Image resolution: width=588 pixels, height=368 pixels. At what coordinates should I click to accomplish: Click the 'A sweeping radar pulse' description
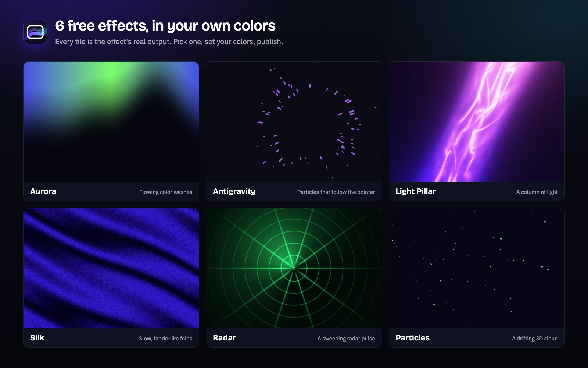(x=346, y=339)
